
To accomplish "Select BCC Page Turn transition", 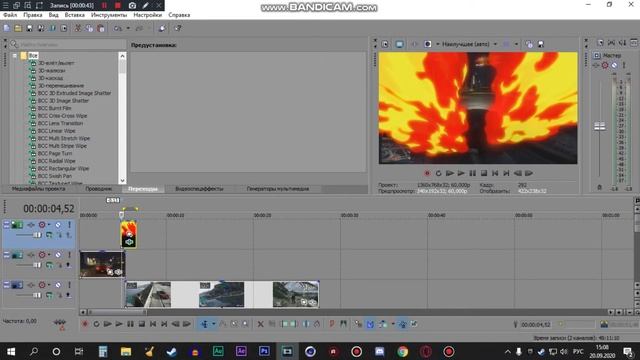I will (55, 153).
